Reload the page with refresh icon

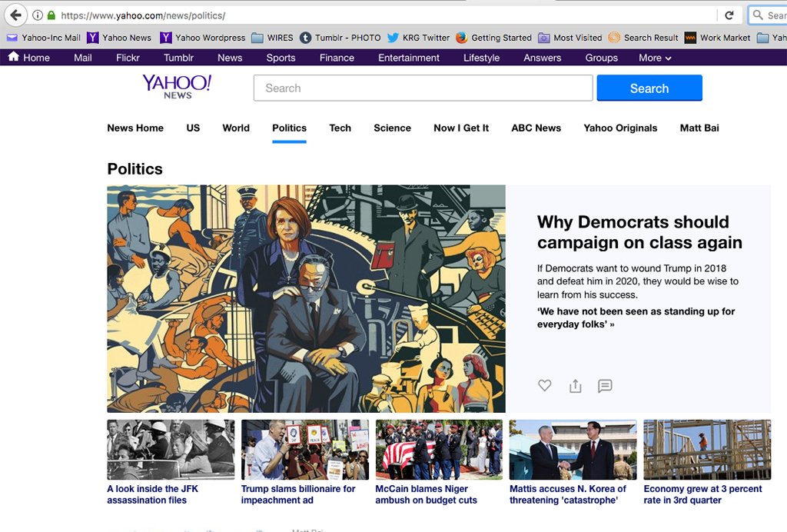[729, 15]
